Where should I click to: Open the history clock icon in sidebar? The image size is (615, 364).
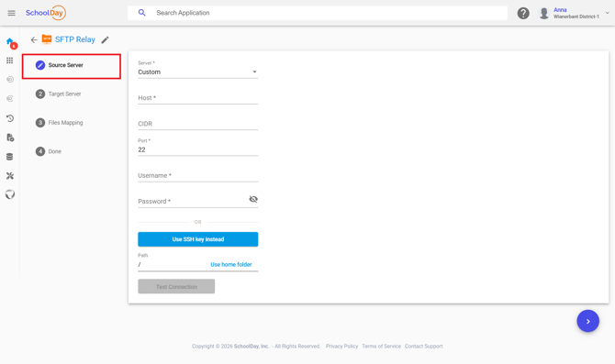[x=10, y=118]
